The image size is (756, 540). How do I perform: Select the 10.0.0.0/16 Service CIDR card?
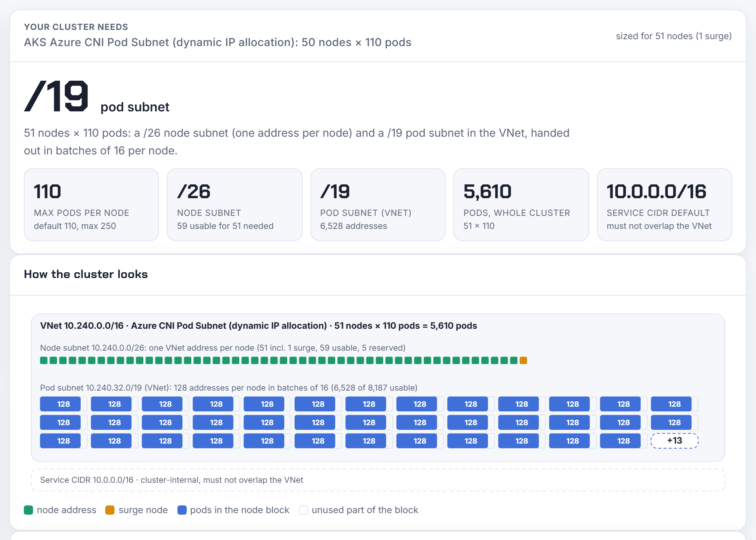(x=665, y=205)
